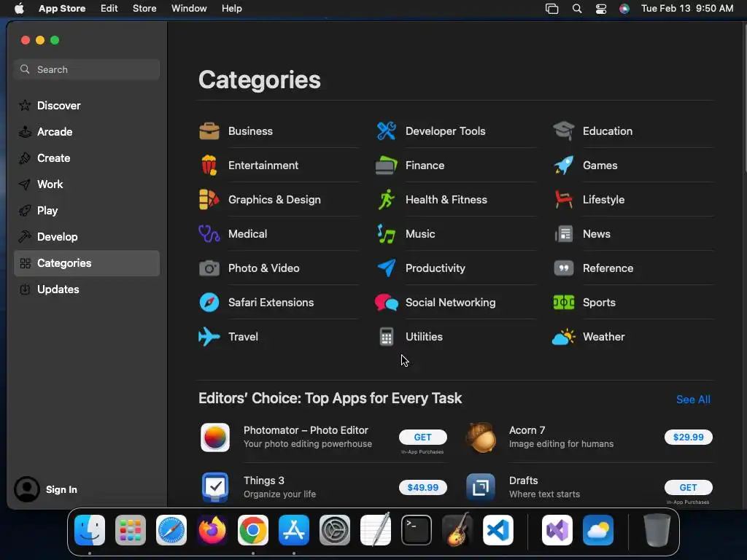Open the Window menu
The image size is (747, 560).
(189, 9)
